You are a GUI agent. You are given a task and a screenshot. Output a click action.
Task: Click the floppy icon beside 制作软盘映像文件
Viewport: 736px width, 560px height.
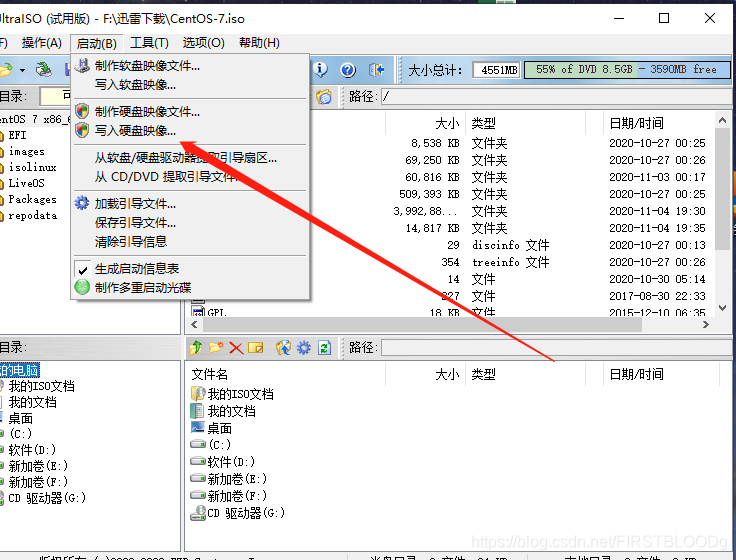(x=82, y=65)
